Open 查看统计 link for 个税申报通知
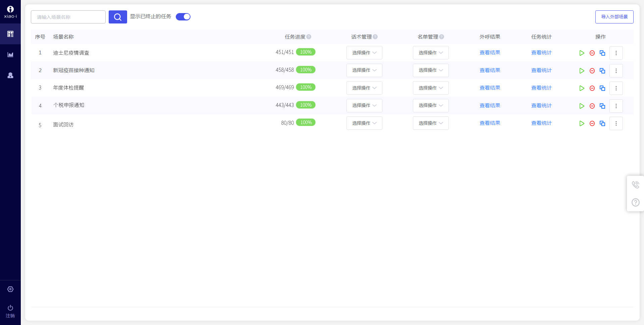Viewport: 644px width, 325px height. point(541,106)
